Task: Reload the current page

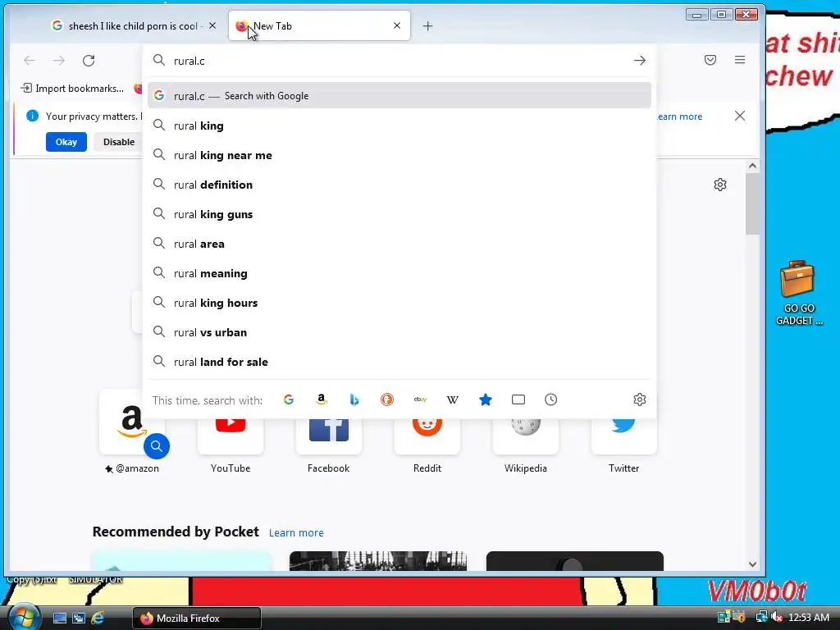Action: [x=89, y=61]
